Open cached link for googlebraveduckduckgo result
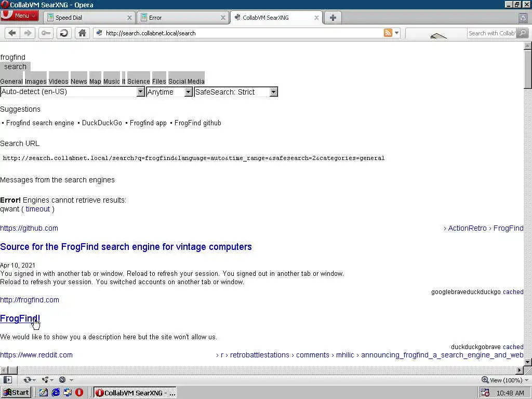532x399 pixels. [x=513, y=292]
